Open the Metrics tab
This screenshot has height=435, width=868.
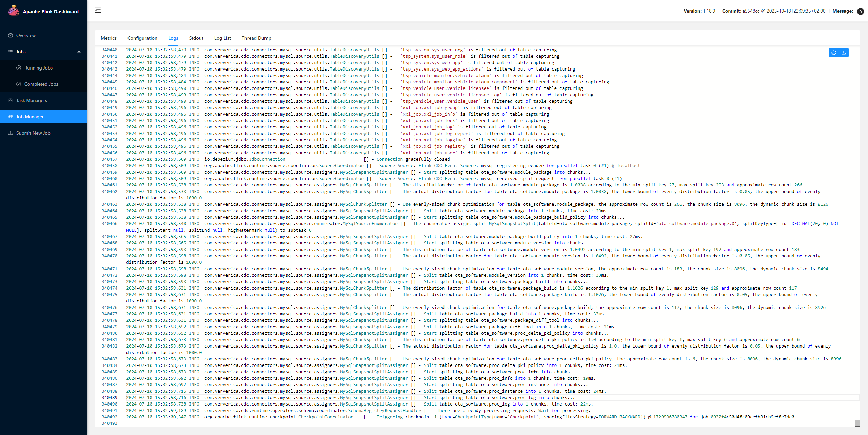point(108,38)
